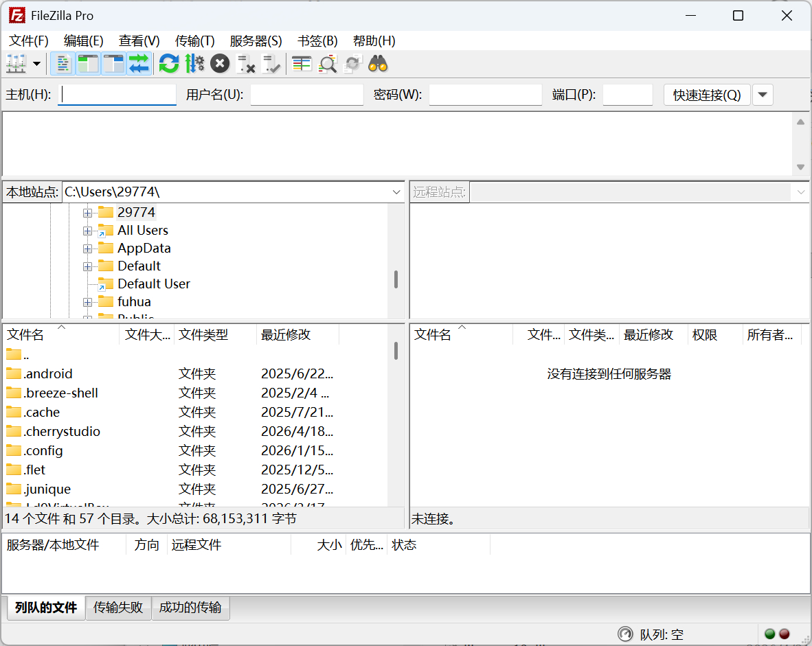Toggle the remote directory tree display
This screenshot has width=812, height=646.
point(113,64)
